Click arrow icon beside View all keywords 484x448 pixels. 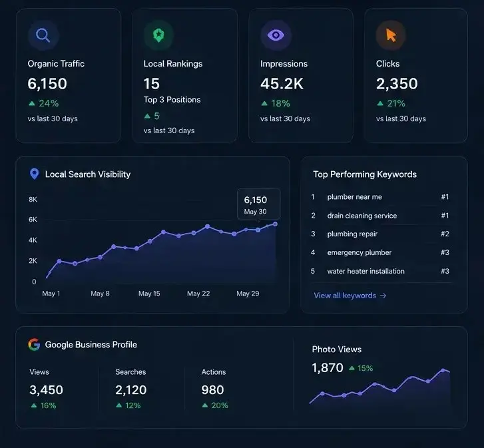(383, 296)
